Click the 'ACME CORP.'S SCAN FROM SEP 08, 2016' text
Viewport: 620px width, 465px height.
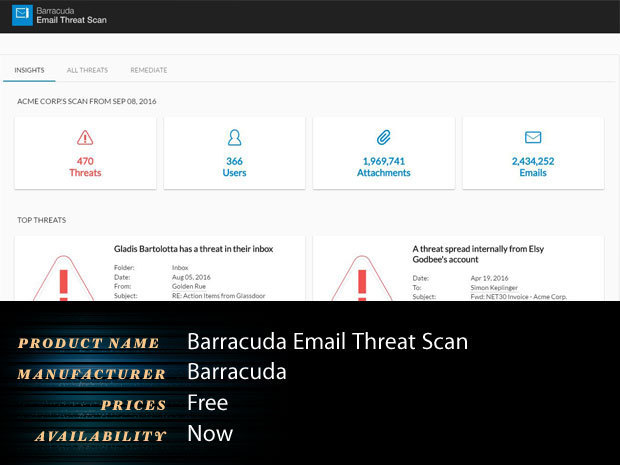tap(87, 101)
